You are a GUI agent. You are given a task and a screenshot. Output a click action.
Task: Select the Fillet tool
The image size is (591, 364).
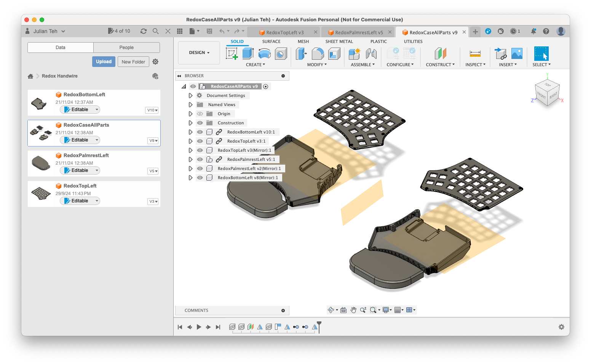point(318,53)
